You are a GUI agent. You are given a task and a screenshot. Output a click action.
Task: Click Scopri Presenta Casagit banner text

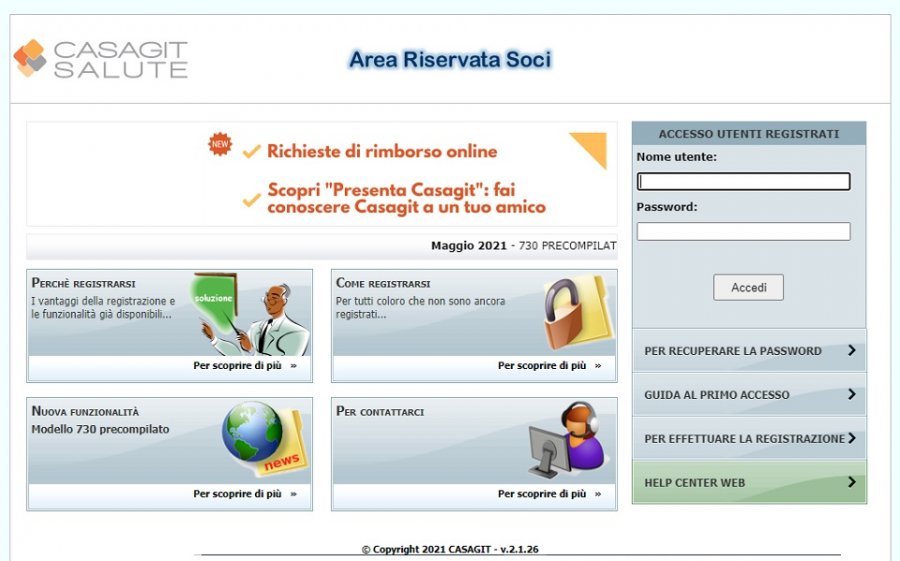click(406, 198)
